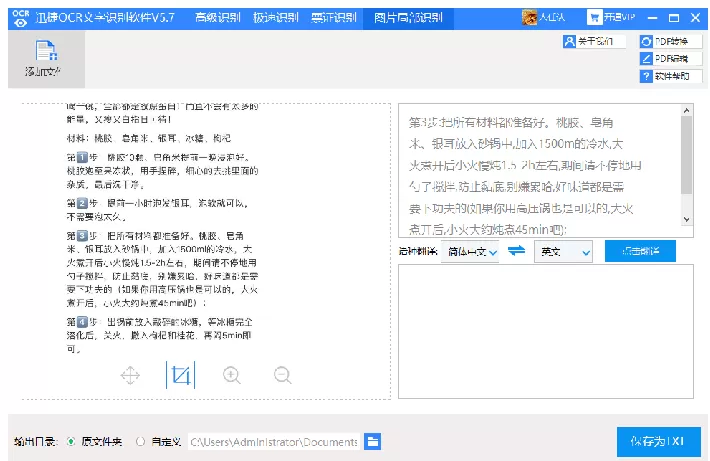The height and width of the screenshot is (461, 710).
Task: Switch to 图片局部识别 tab
Action: (x=408, y=18)
